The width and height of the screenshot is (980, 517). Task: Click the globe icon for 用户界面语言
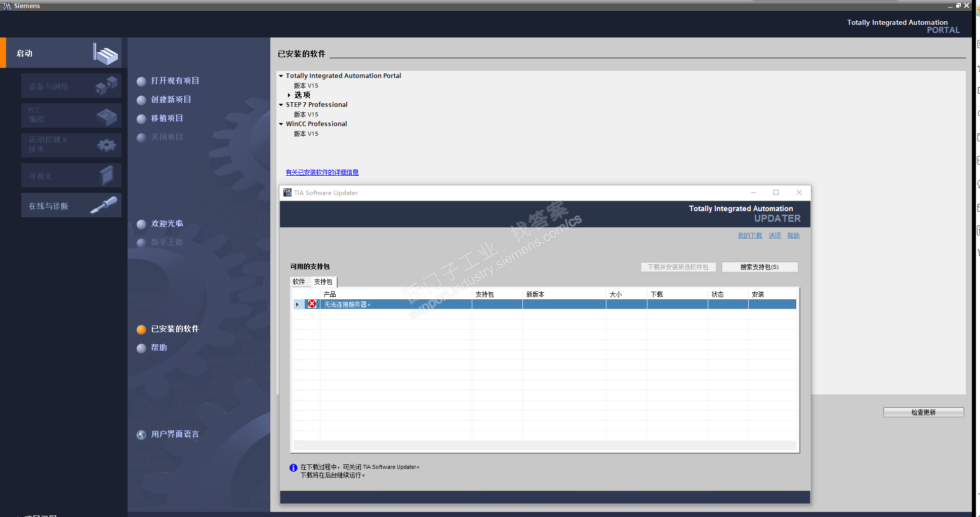pos(142,434)
